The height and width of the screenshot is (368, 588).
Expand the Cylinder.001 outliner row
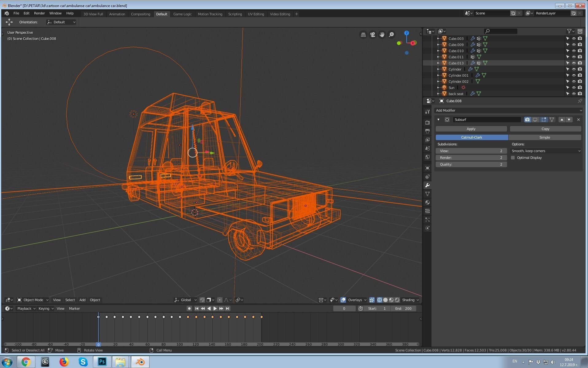[x=438, y=75]
